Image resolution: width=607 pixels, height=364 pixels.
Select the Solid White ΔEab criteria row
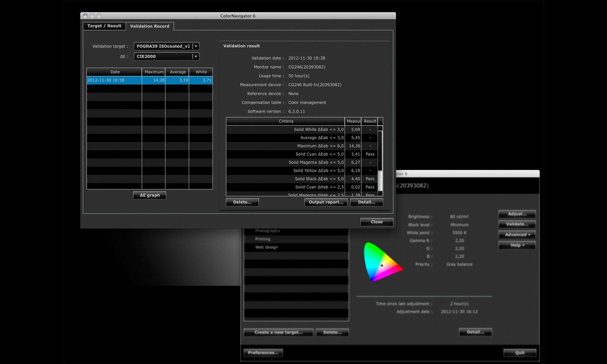(x=302, y=130)
